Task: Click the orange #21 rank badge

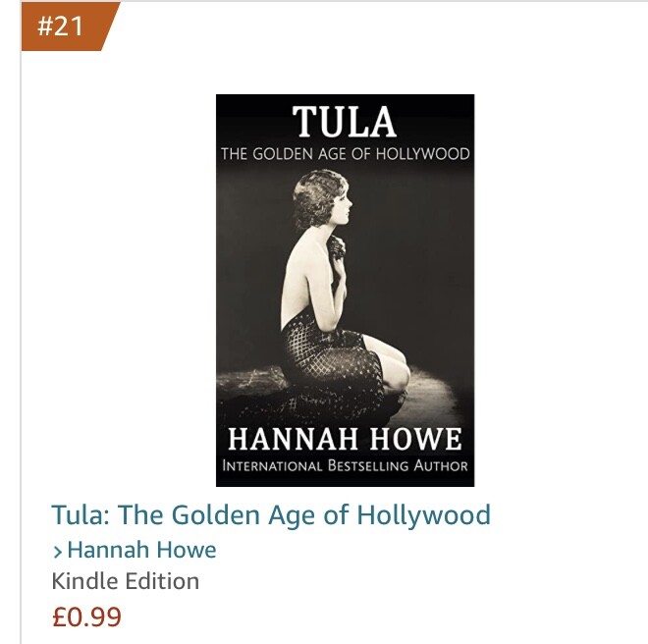Action: 66,27
